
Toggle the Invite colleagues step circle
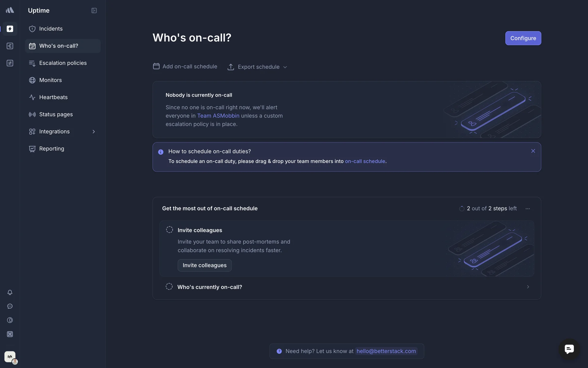(169, 230)
